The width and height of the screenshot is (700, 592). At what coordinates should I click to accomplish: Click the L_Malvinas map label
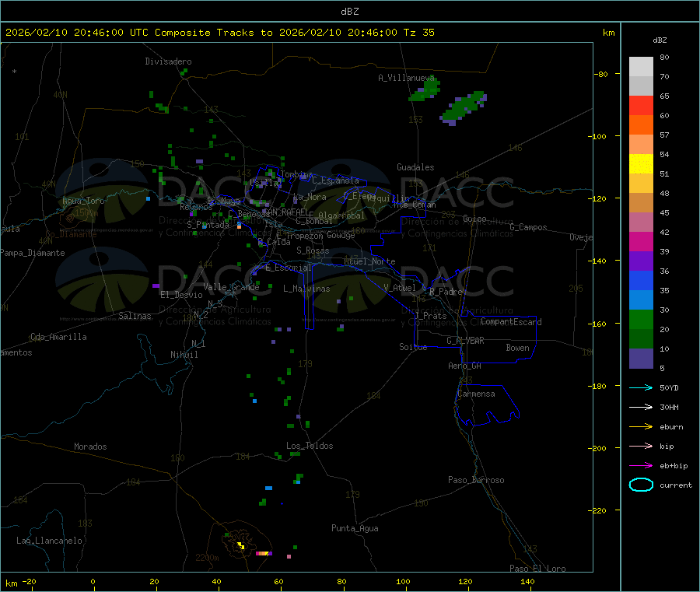306,289
